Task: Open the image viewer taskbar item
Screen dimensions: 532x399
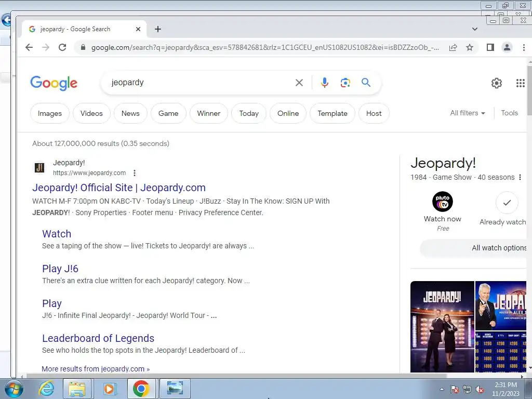Action: tap(175, 389)
